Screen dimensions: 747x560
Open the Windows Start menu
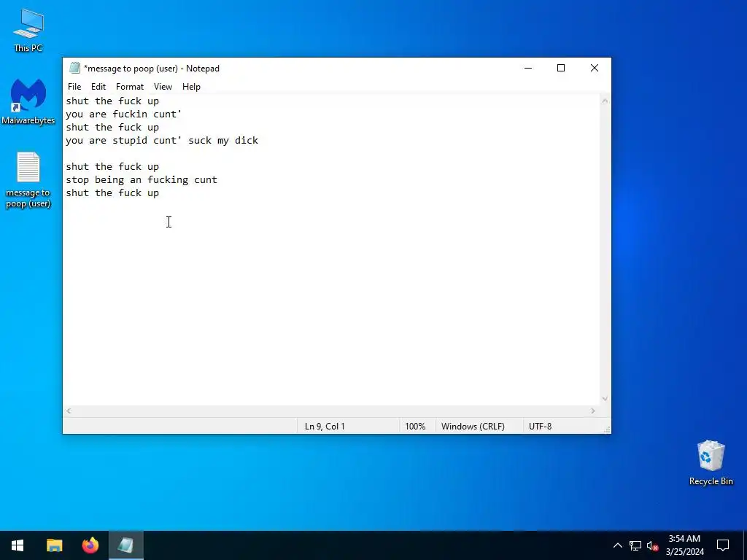tap(18, 545)
